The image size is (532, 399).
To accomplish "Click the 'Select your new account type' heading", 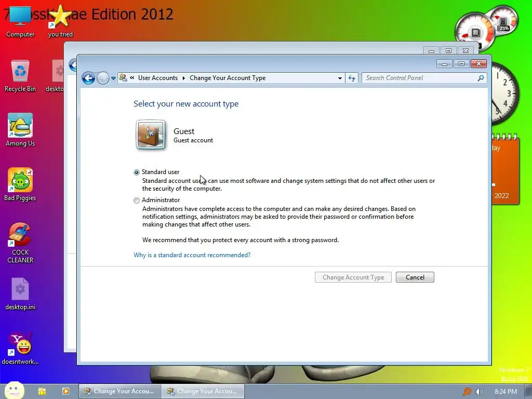I will click(186, 104).
